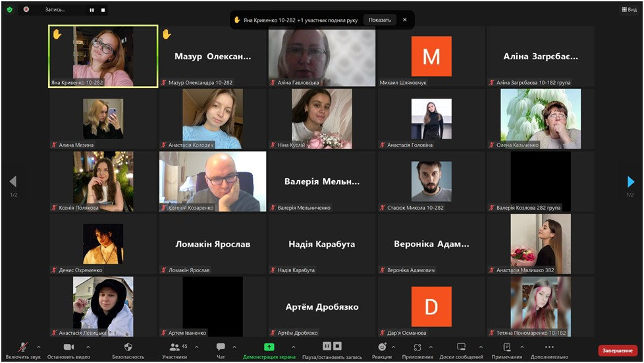The image size is (644, 363).
Task: Open the Chat panel
Action: [x=221, y=347]
